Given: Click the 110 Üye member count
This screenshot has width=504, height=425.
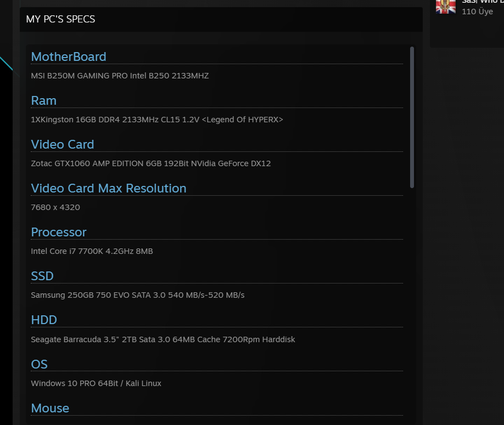Looking at the screenshot, I should [x=477, y=12].
